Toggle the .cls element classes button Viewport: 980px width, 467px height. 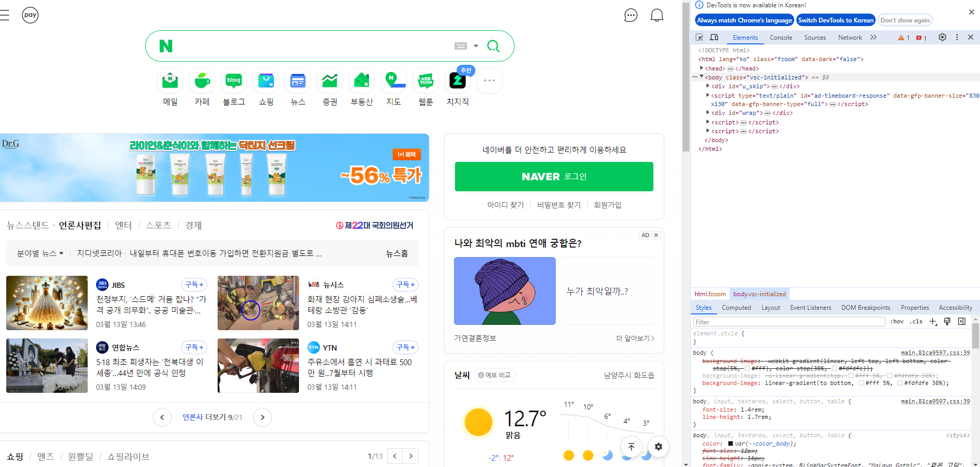(916, 322)
